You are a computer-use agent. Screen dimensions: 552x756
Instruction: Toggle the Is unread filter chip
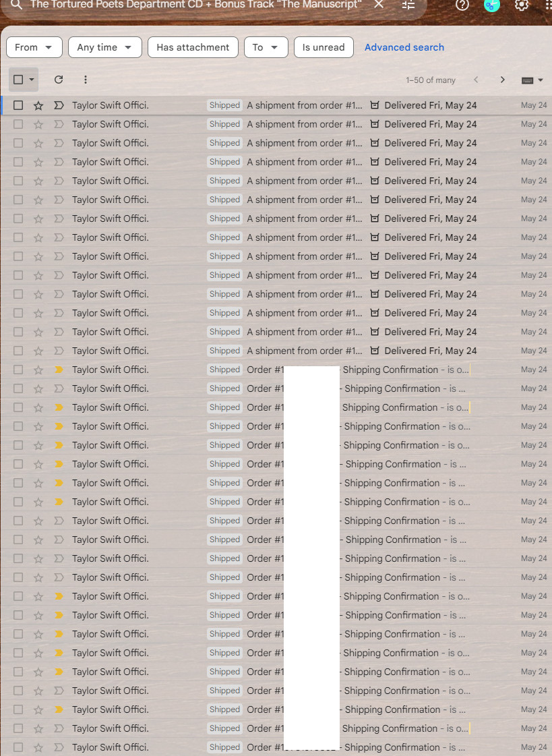click(324, 47)
